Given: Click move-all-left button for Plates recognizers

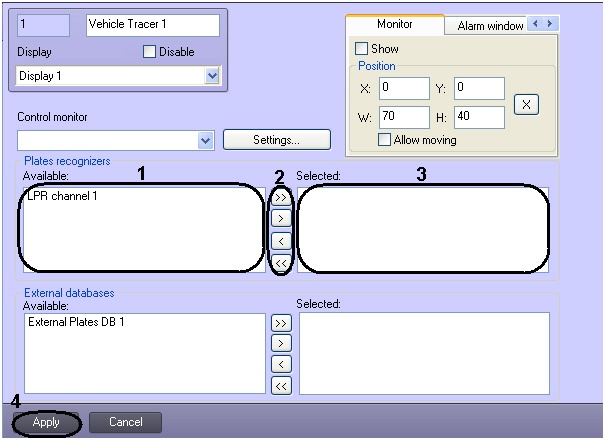Looking at the screenshot, I should click(281, 263).
